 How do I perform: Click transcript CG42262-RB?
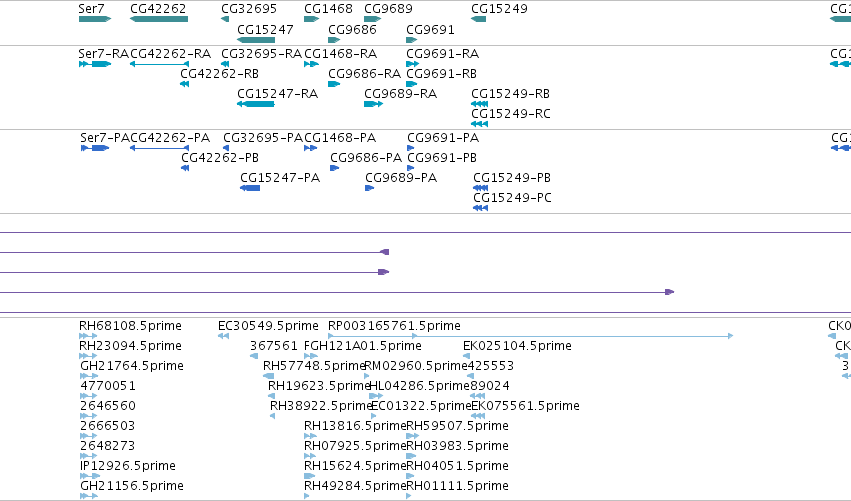tap(219, 74)
